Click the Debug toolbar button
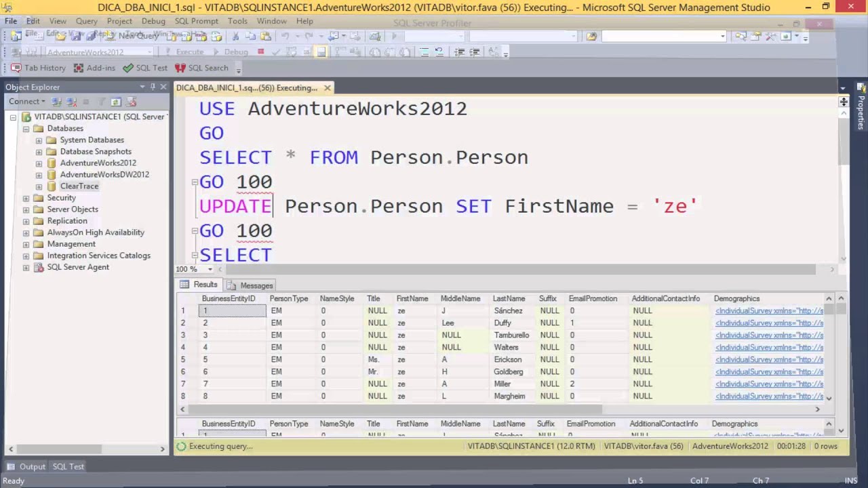The height and width of the screenshot is (488, 868). 230,52
